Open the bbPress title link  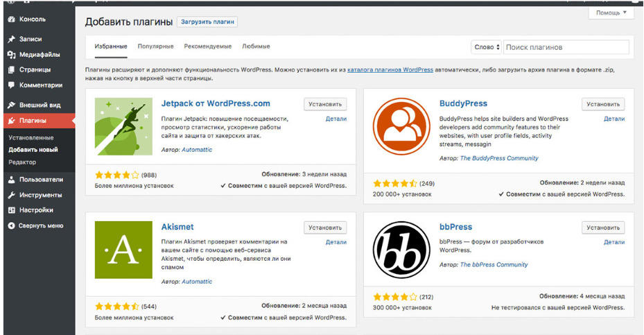[x=456, y=227]
